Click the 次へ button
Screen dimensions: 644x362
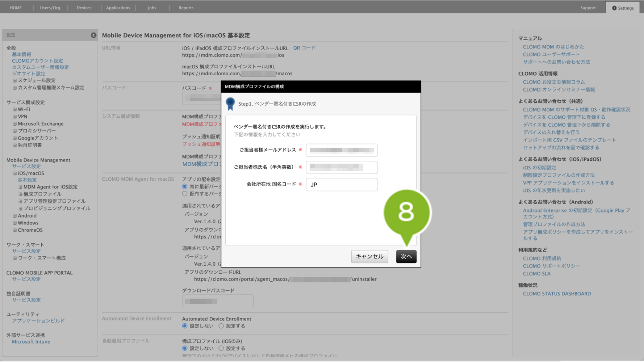pos(406,256)
